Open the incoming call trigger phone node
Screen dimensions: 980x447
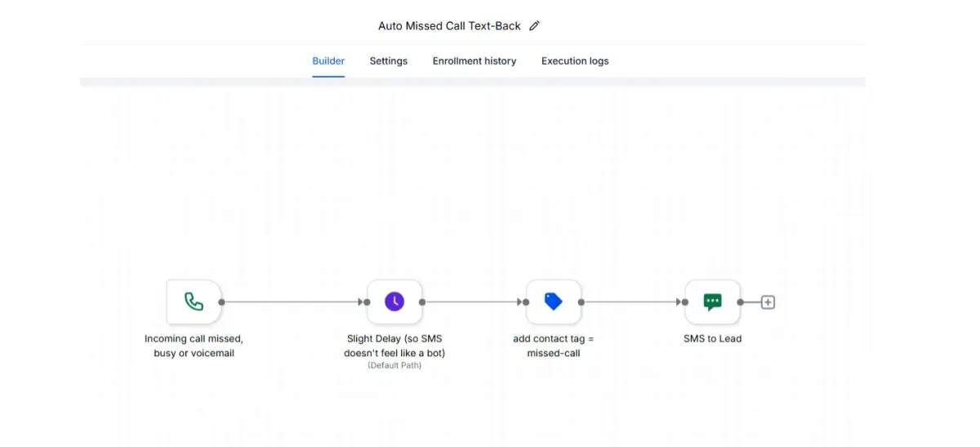point(194,302)
